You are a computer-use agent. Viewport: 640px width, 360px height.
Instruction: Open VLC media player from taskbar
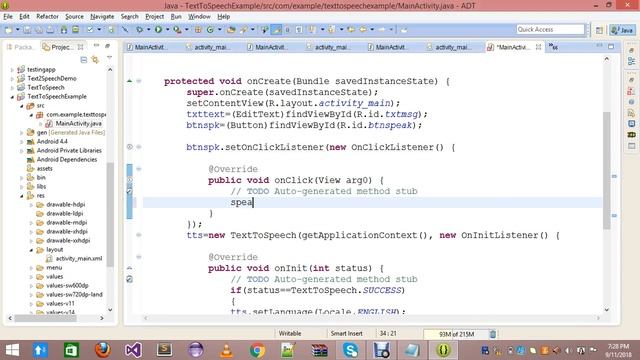click(227, 350)
